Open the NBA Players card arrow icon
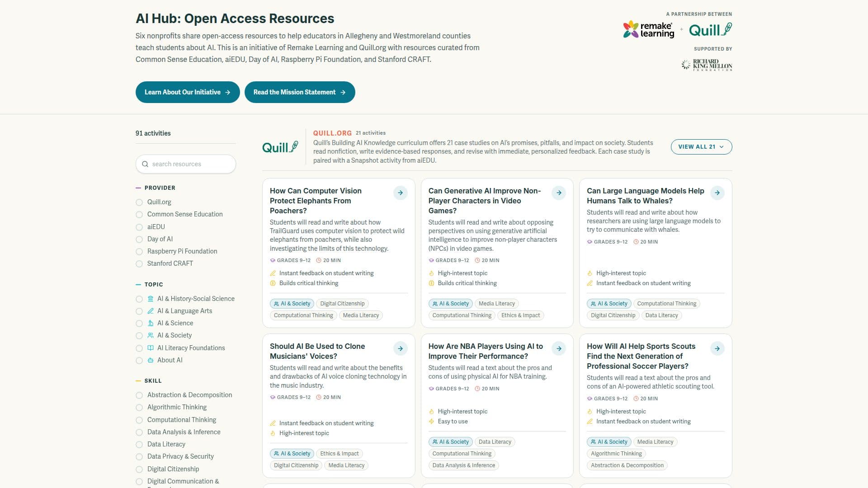 (559, 348)
